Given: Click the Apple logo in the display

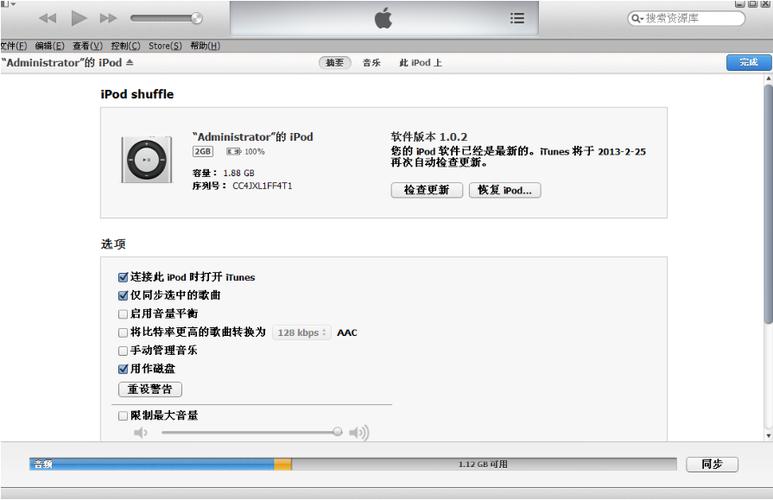Looking at the screenshot, I should point(383,18).
